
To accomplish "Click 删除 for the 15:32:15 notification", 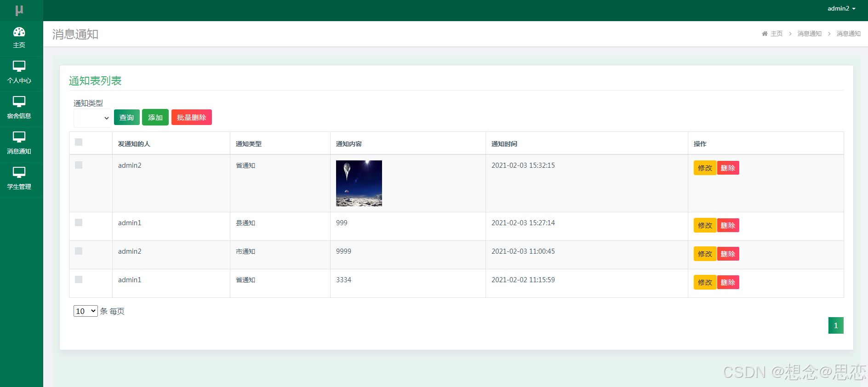I will click(x=728, y=168).
